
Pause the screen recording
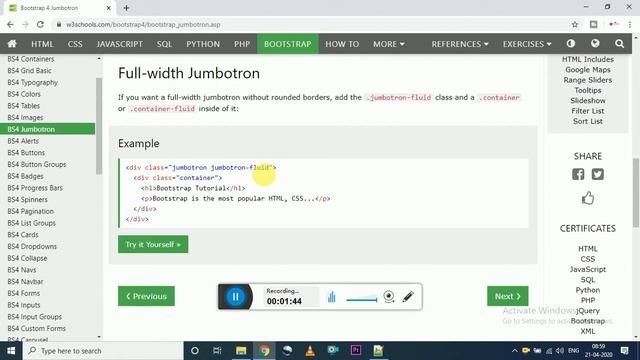coord(235,296)
